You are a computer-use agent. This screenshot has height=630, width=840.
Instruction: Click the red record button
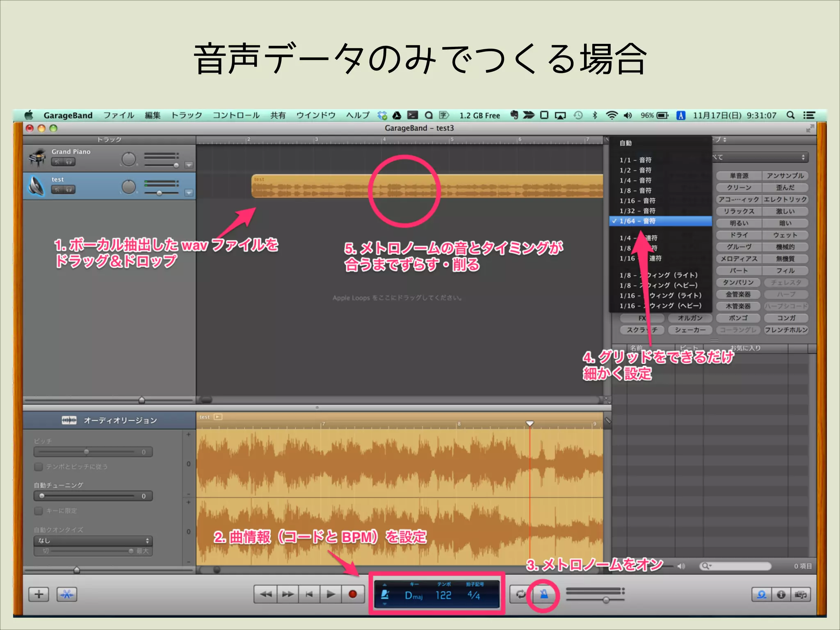point(353,594)
